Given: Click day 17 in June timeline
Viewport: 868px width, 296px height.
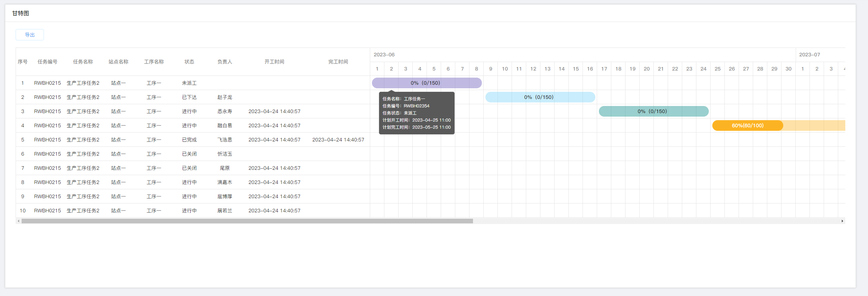Looking at the screenshot, I should tap(604, 69).
